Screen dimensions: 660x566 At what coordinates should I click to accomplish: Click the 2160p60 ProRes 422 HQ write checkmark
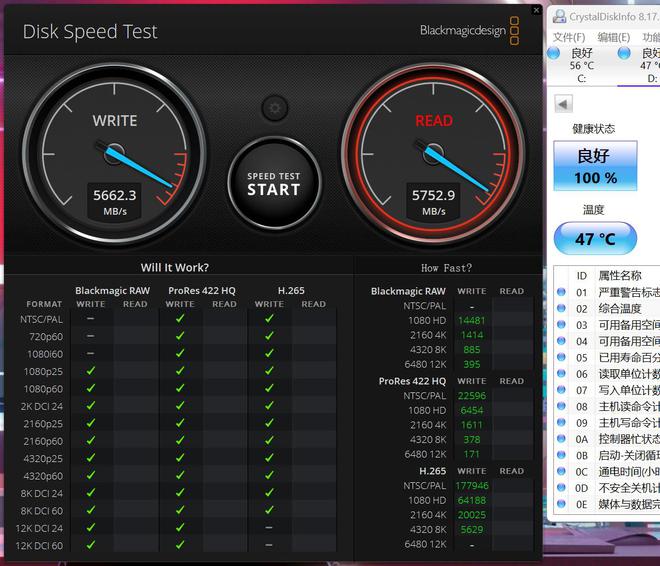click(x=180, y=440)
